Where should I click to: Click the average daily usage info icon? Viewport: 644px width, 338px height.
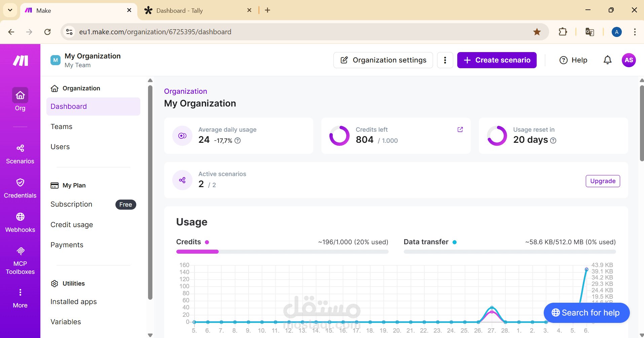pos(238,140)
